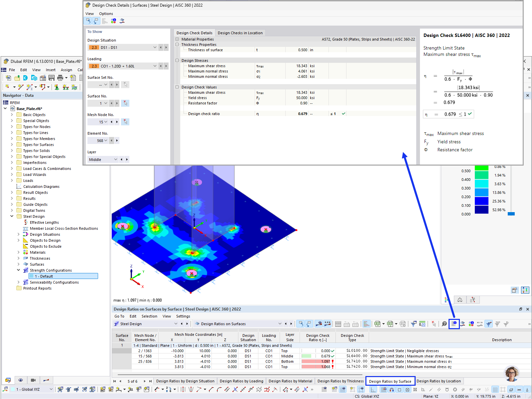
Task: Toggle the Navigator results tab with red-blue icon
Action: click(46, 380)
